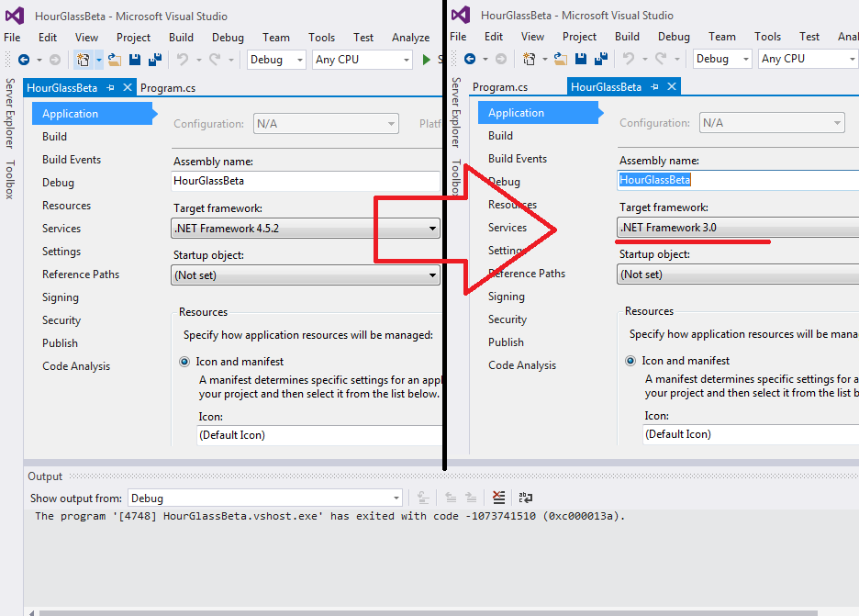Image resolution: width=859 pixels, height=616 pixels.
Task: Click Go to Next Message output icon
Action: point(471,498)
